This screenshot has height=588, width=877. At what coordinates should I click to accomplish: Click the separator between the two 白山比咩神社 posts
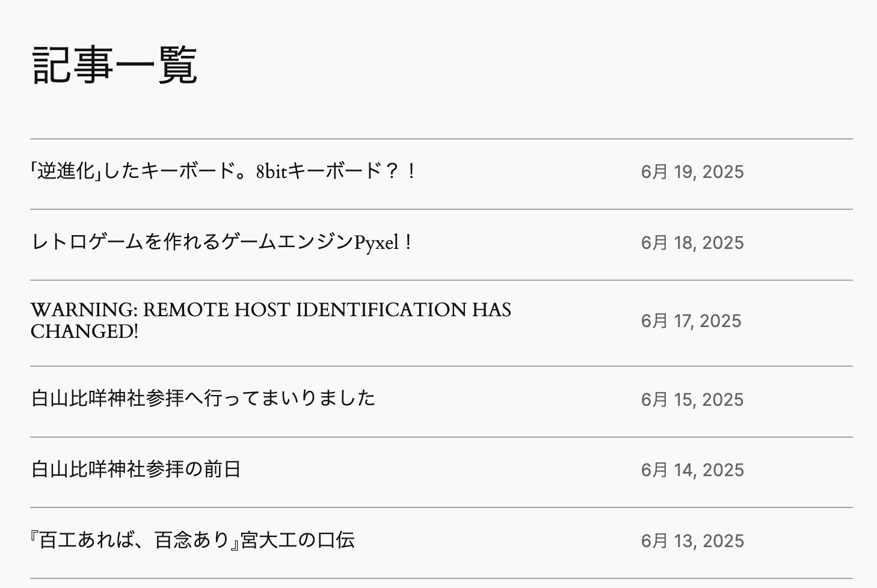[441, 437]
